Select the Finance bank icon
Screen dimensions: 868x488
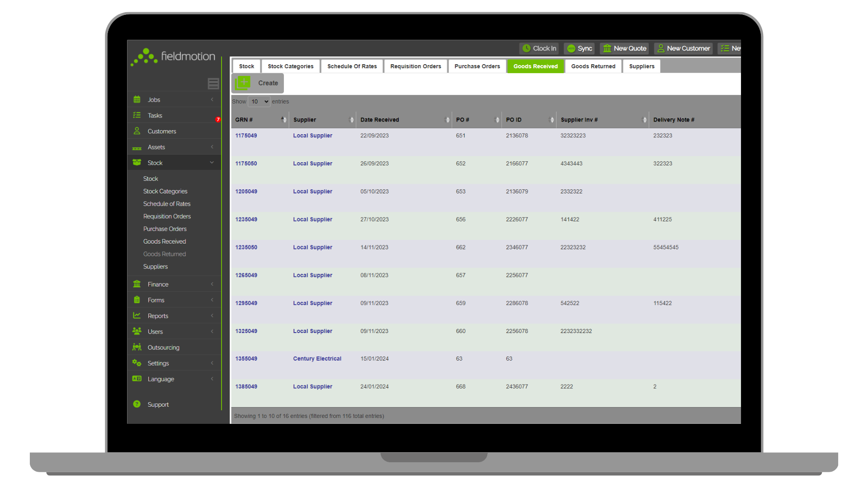(137, 284)
